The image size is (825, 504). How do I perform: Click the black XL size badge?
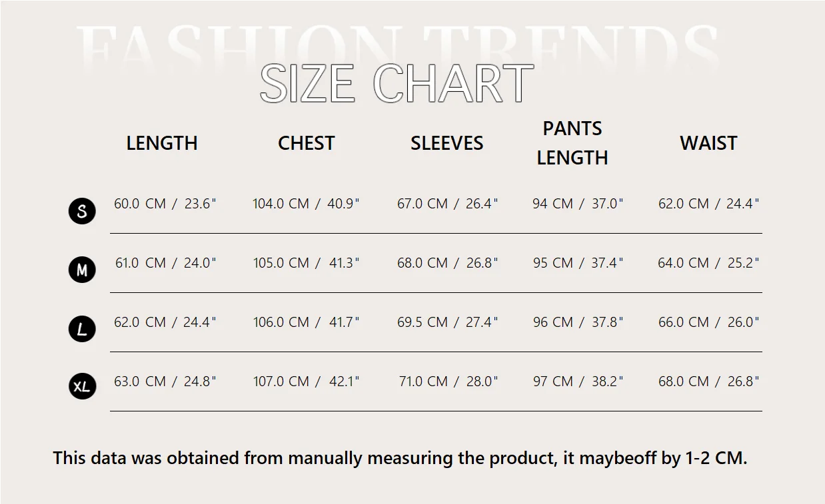pyautogui.click(x=82, y=387)
